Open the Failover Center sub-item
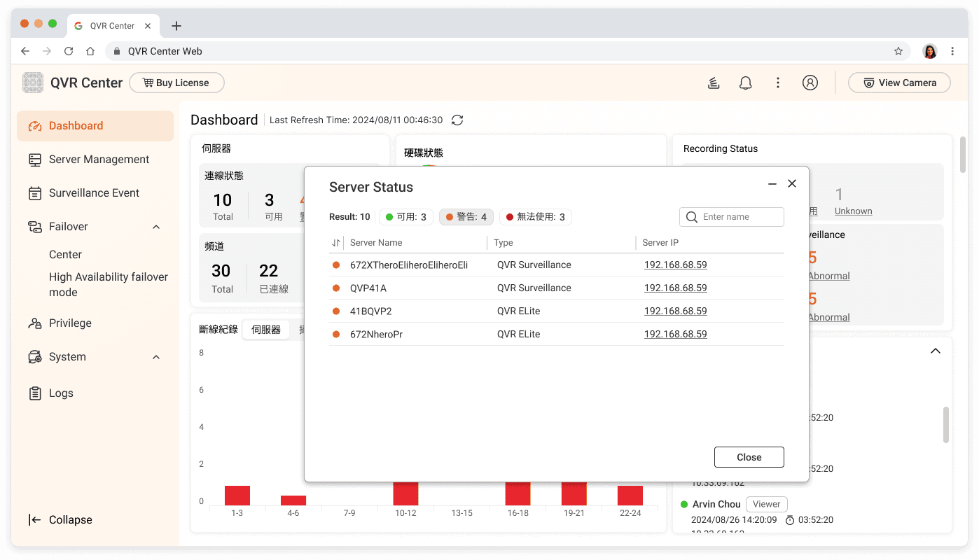 point(65,255)
